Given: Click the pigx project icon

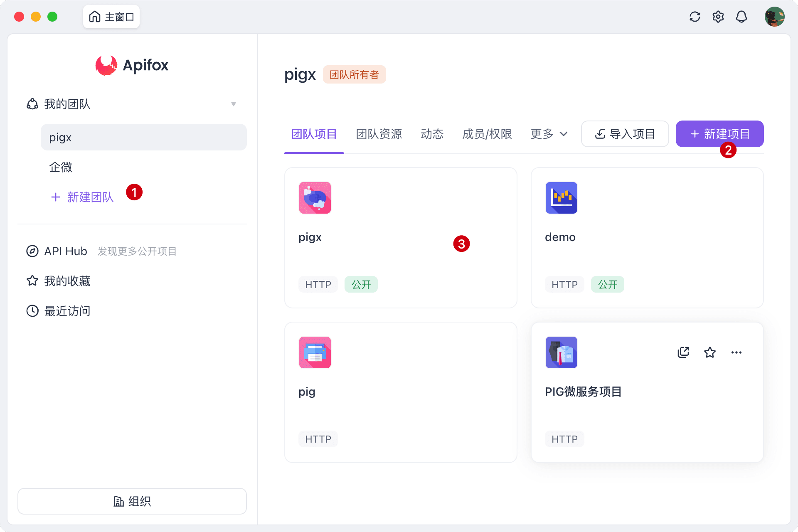Looking at the screenshot, I should click(315, 198).
